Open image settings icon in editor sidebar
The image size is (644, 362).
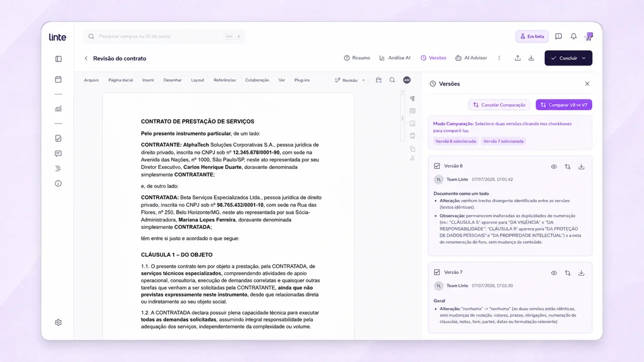point(412,123)
